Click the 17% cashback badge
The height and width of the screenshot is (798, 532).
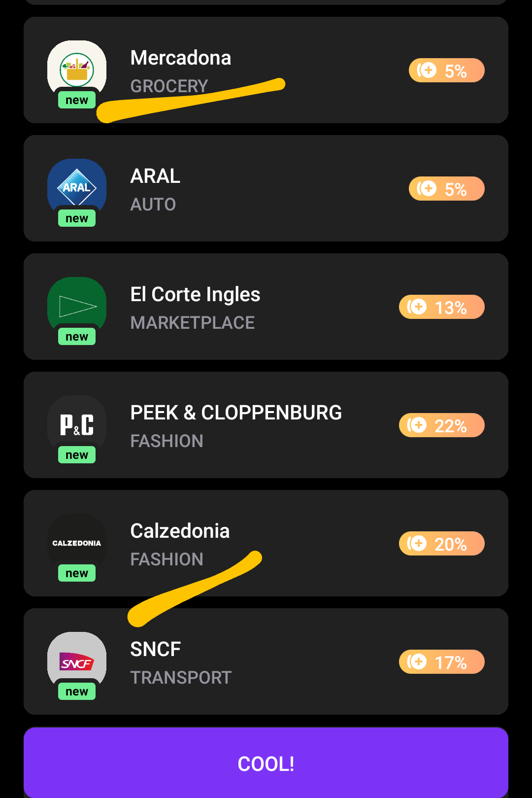441,662
